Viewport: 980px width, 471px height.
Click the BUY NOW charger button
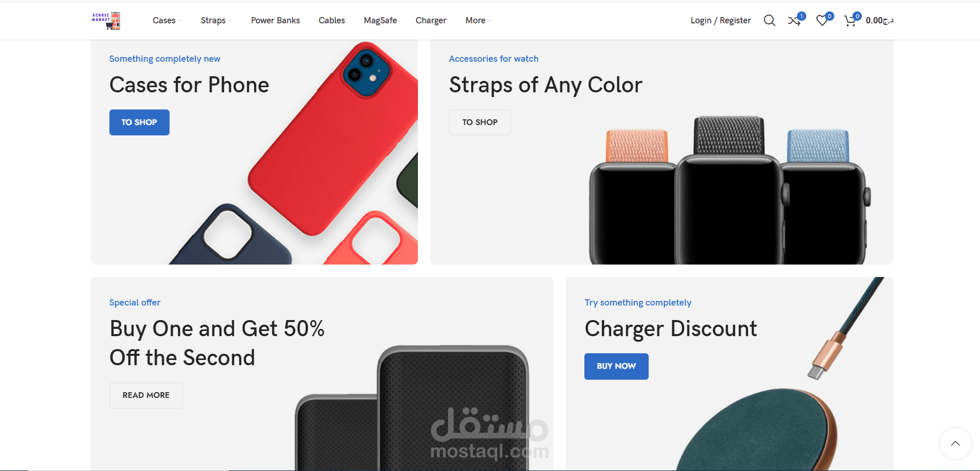[x=617, y=366]
